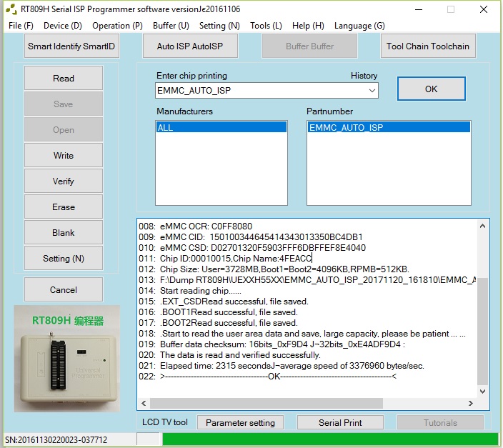Open the Device (D) menu
This screenshot has width=503, height=448.
coord(63,26)
